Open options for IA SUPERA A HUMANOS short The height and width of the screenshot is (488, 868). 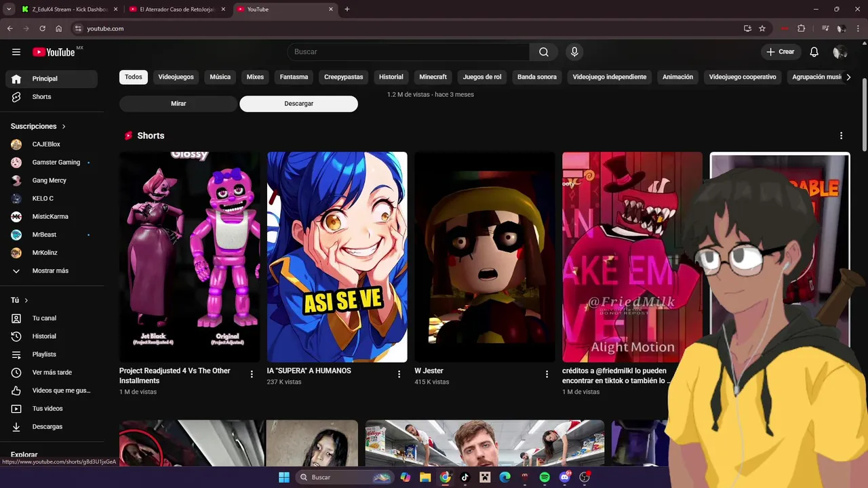399,374
